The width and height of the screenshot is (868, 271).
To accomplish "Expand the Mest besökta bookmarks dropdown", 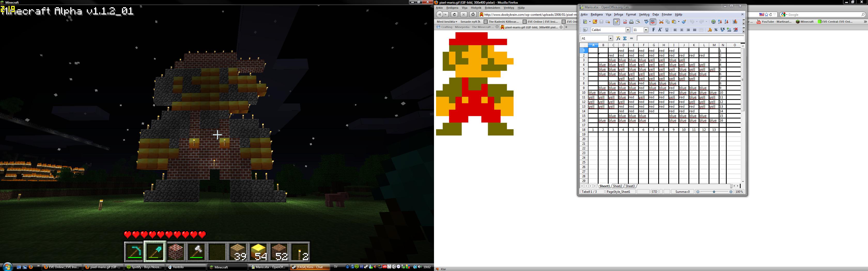I will tap(447, 22).
